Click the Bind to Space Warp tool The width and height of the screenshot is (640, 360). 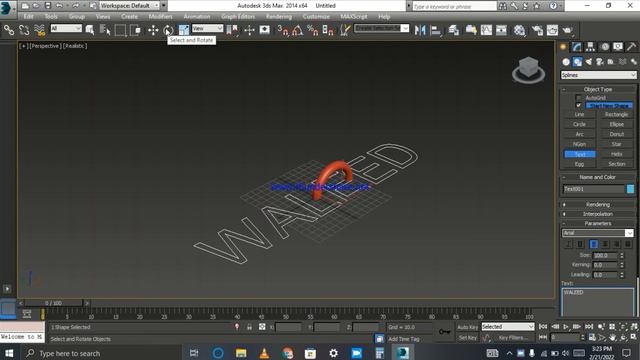point(39,30)
